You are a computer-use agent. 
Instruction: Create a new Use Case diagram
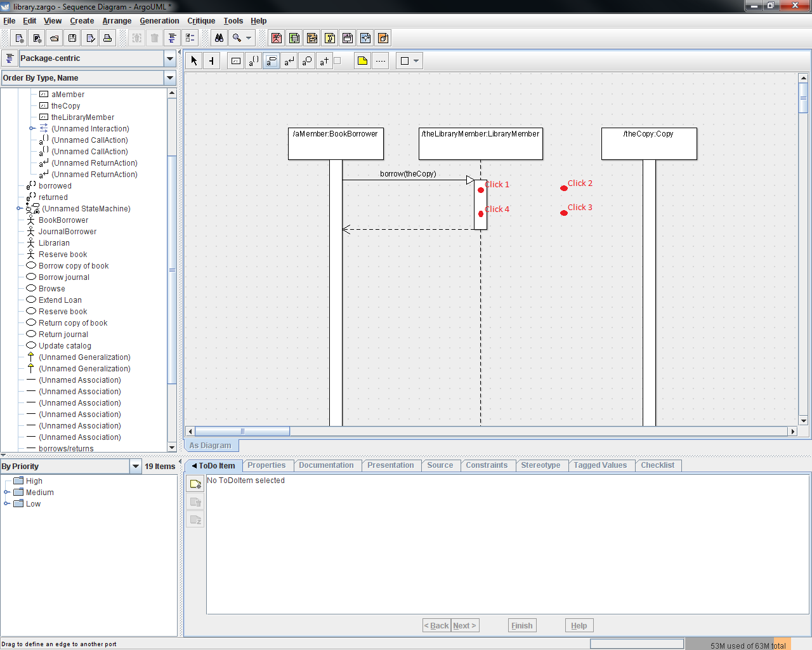[277, 38]
